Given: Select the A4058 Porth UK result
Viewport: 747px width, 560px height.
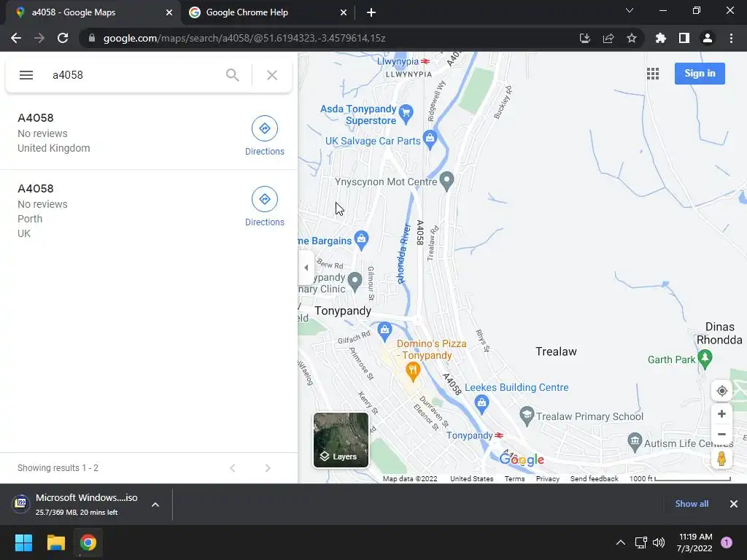Looking at the screenshot, I should [x=149, y=211].
